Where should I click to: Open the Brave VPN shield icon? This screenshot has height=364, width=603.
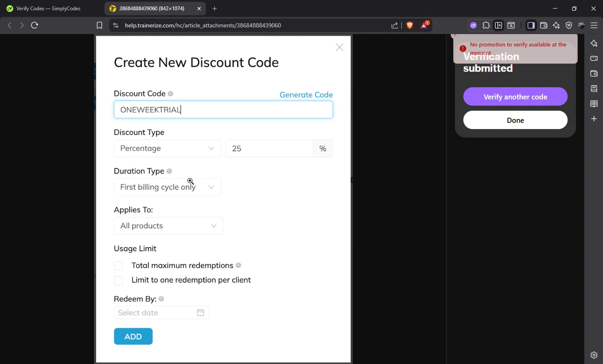(569, 25)
